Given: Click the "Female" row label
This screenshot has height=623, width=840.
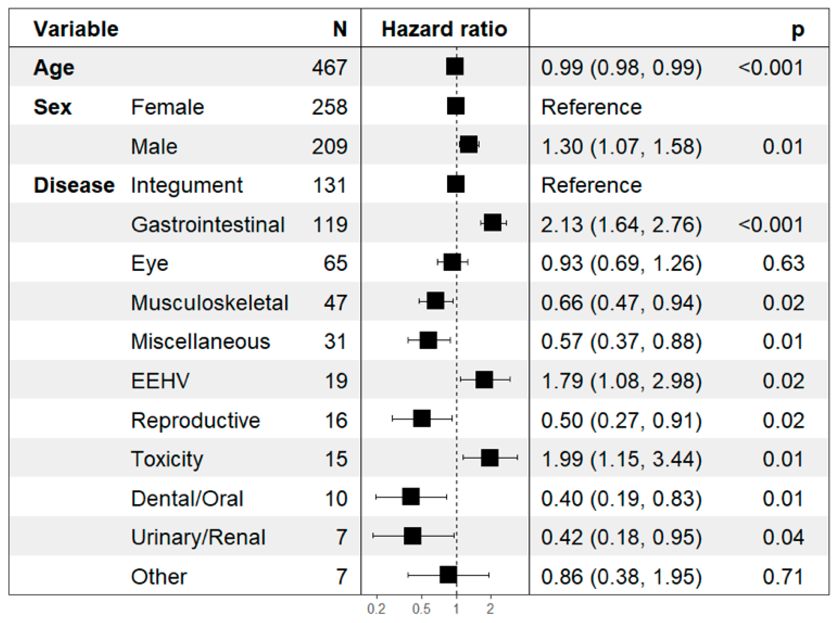Looking at the screenshot, I should click(x=168, y=107).
